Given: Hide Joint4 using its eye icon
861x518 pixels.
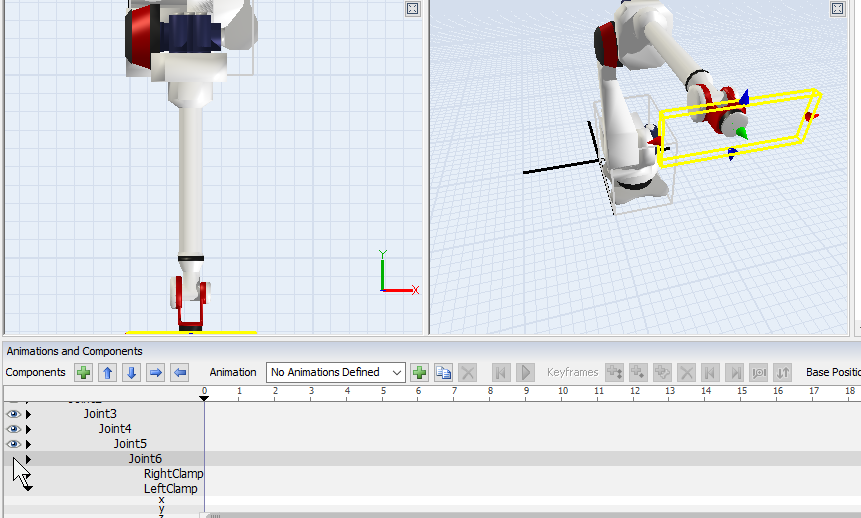Looking at the screenshot, I should [13, 429].
